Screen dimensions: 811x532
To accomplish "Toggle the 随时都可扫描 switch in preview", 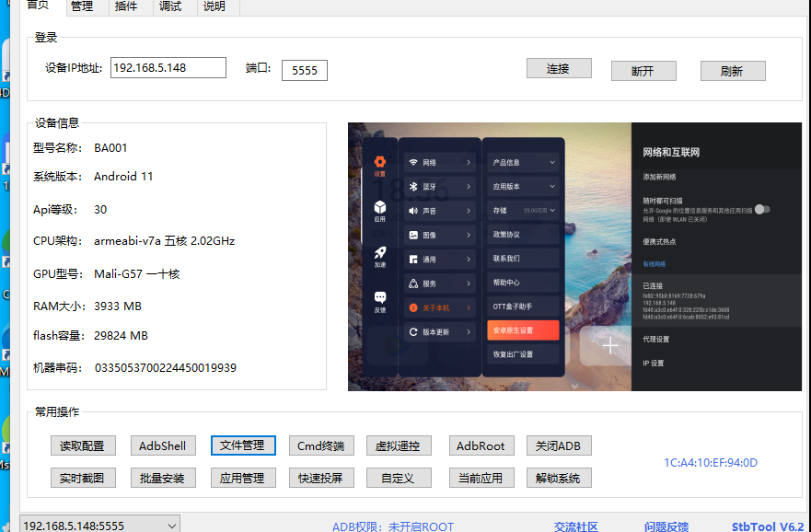I will click(x=762, y=209).
